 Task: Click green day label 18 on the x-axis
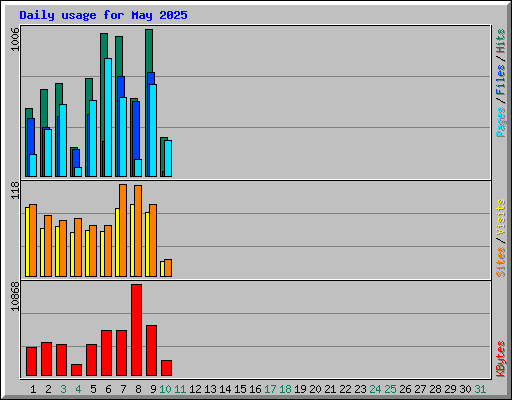(x=285, y=389)
